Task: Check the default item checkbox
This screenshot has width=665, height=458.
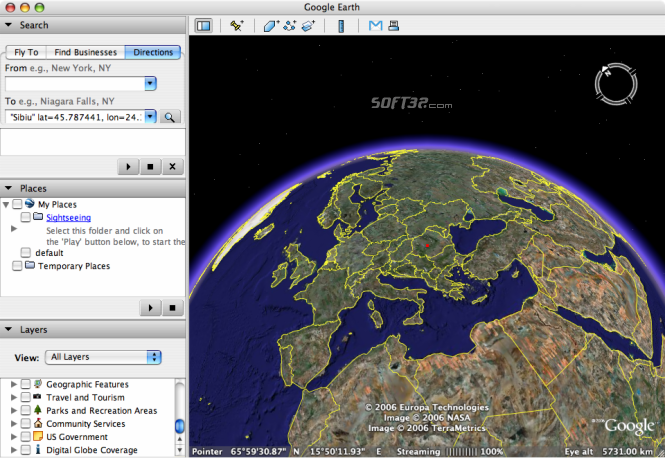Action: 26,253
